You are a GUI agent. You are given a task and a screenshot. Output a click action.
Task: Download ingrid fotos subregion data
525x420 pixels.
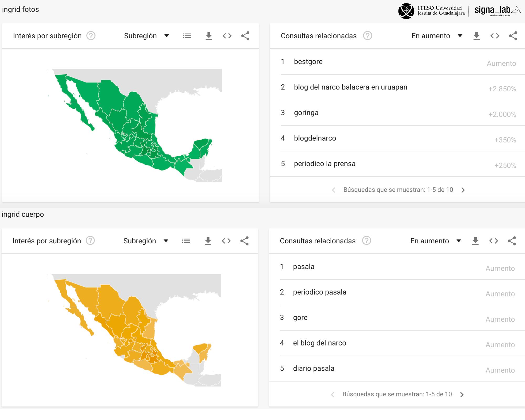209,36
